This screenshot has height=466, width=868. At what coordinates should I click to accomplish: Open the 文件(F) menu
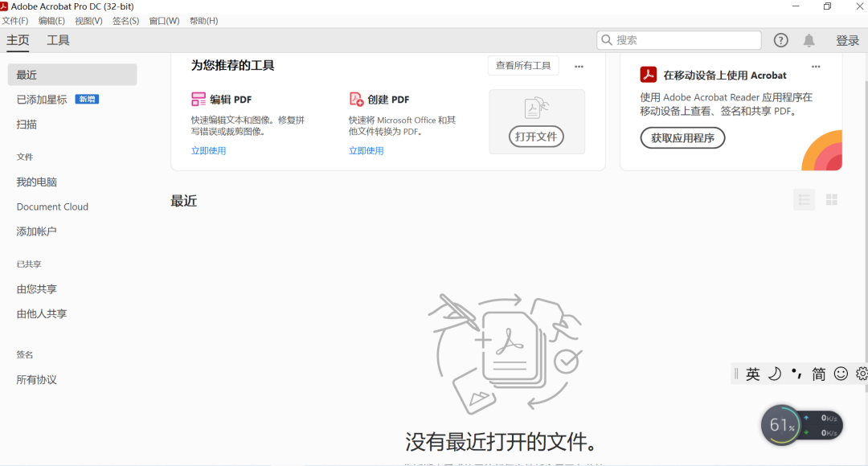tap(15, 21)
